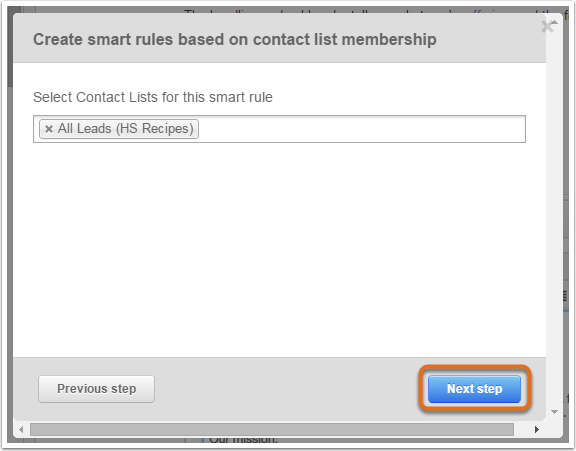Click the horizontal scrollbar thumb
The width and height of the screenshot is (576, 451).
point(272,429)
